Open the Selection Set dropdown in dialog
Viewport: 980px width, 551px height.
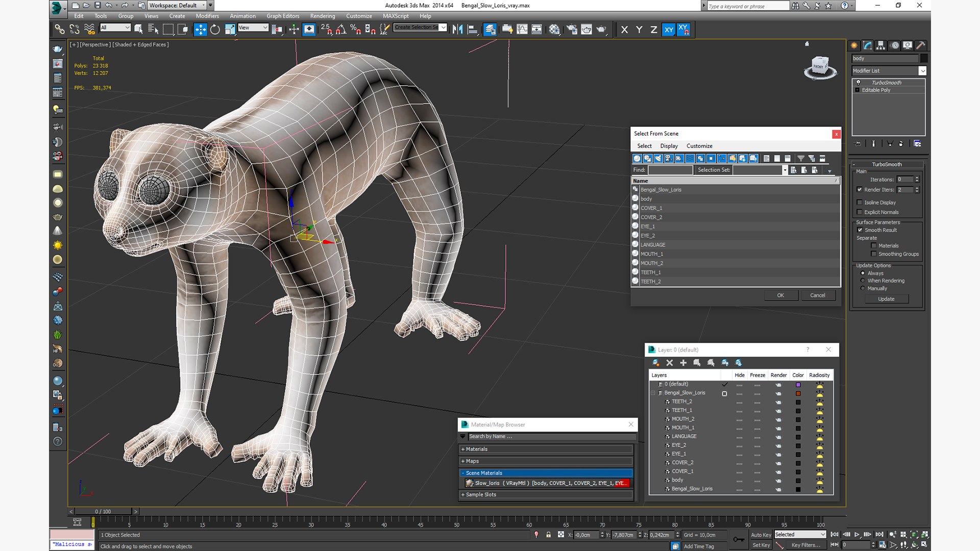[x=785, y=170]
